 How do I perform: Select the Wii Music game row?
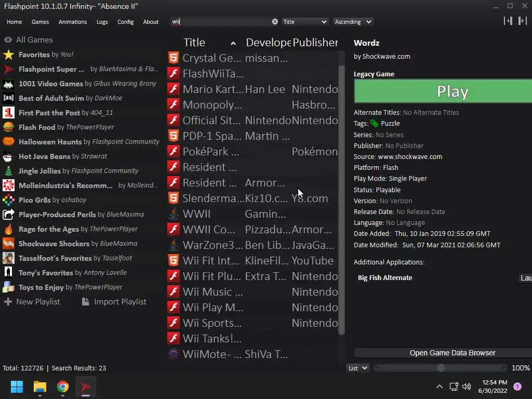tap(253, 292)
